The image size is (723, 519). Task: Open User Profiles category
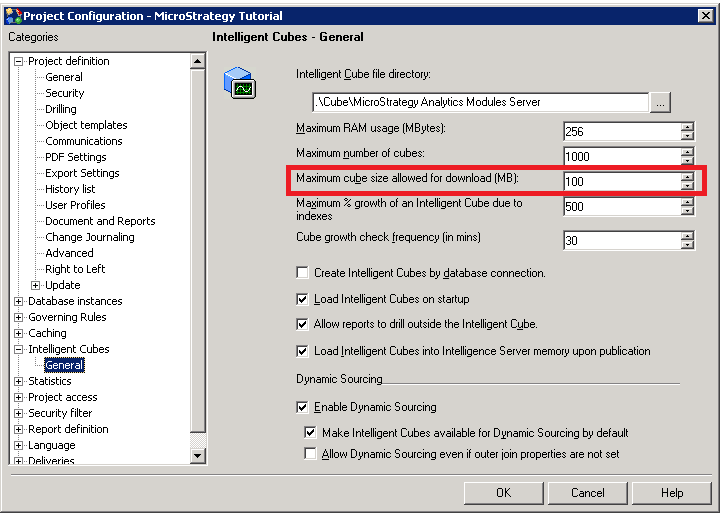[75, 205]
